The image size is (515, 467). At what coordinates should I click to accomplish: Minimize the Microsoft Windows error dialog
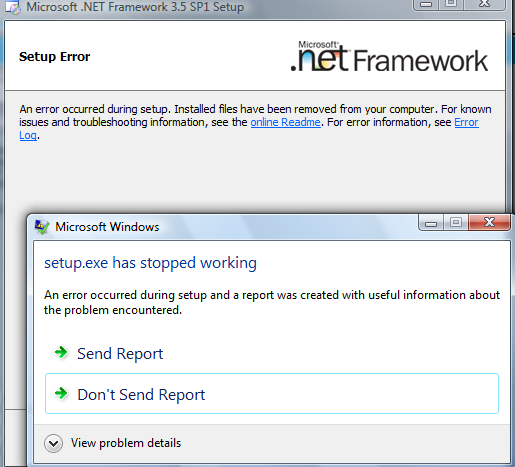431,223
